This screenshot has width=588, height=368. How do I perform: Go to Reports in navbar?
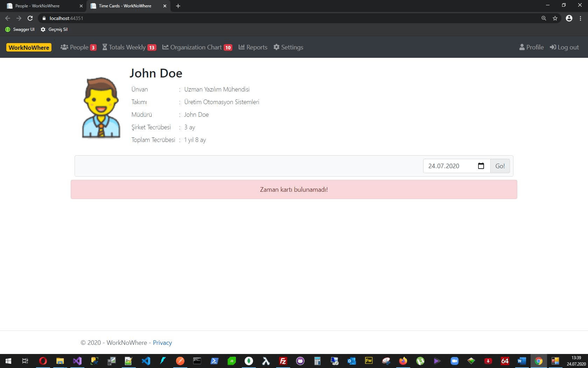(253, 47)
